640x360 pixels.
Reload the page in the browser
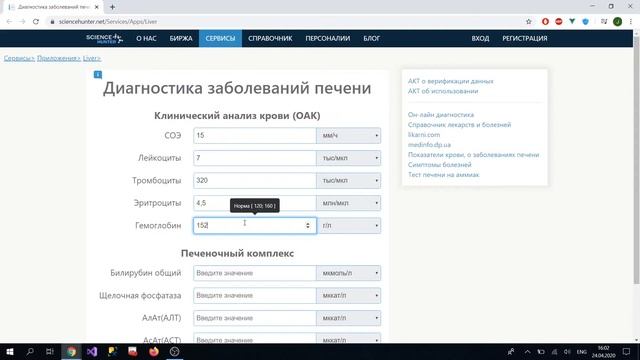36,22
